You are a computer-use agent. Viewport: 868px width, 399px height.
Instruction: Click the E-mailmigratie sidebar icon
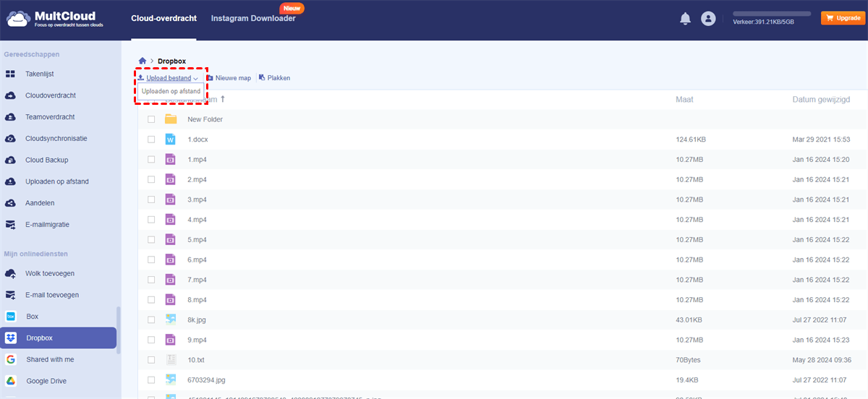click(x=11, y=225)
